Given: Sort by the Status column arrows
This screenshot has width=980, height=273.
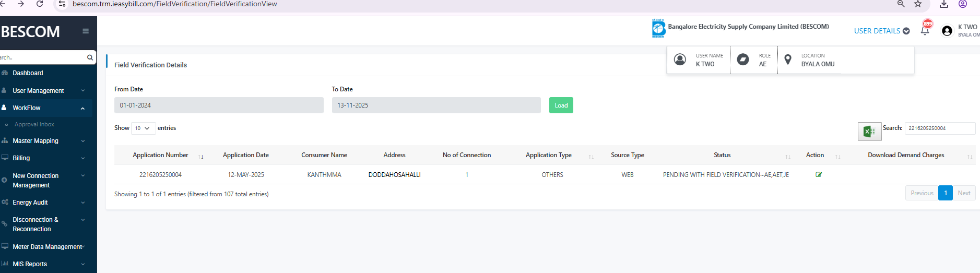Looking at the screenshot, I should coord(788,157).
